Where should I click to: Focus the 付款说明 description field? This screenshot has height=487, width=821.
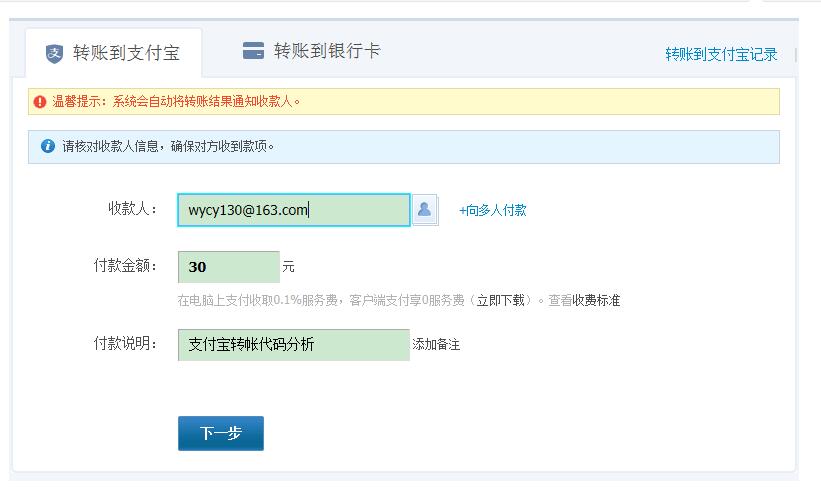(x=294, y=345)
